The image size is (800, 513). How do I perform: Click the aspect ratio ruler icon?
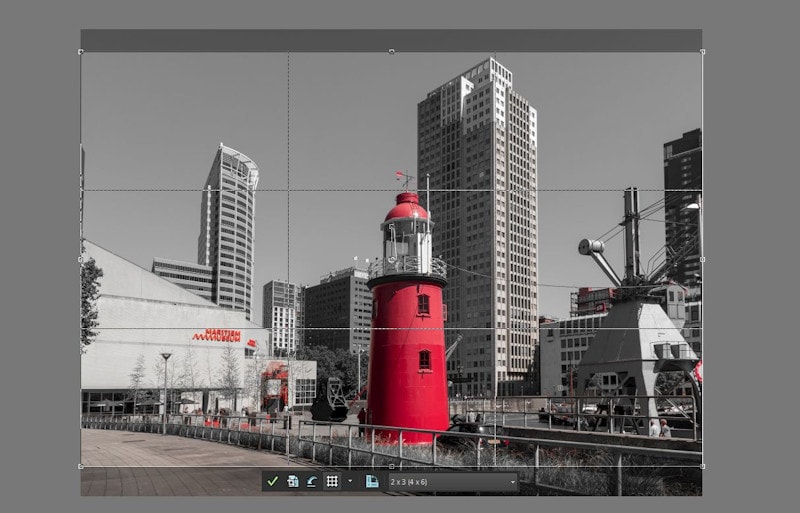371,481
